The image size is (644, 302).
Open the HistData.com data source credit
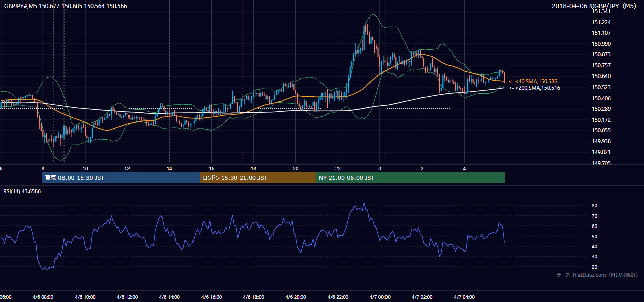tap(598, 275)
